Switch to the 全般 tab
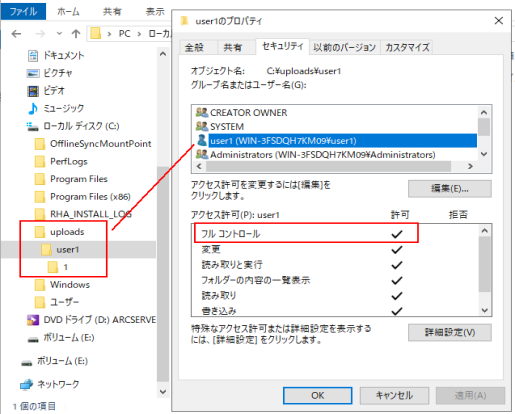515x414 pixels. (x=194, y=47)
